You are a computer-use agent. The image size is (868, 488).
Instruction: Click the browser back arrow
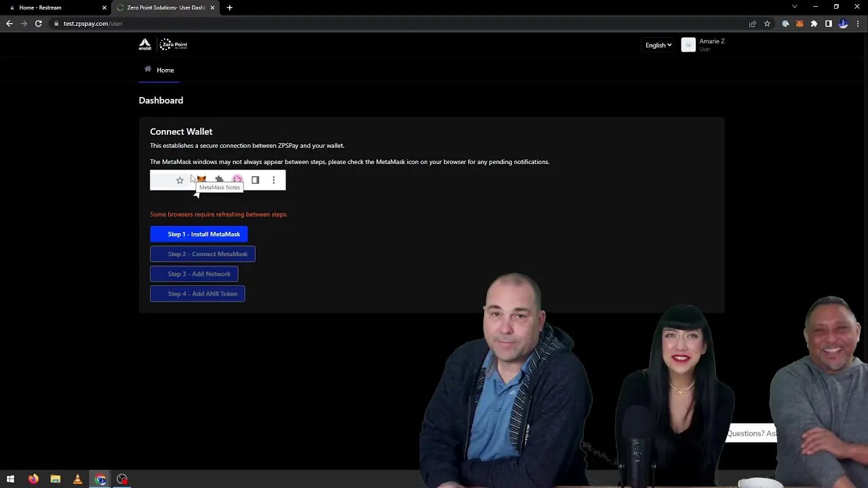coord(9,23)
